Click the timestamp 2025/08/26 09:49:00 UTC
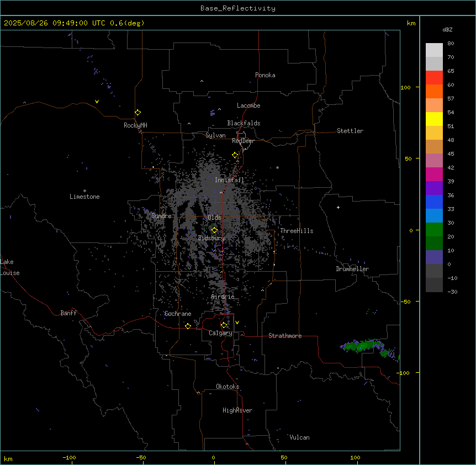476x465 pixels. tap(55, 23)
